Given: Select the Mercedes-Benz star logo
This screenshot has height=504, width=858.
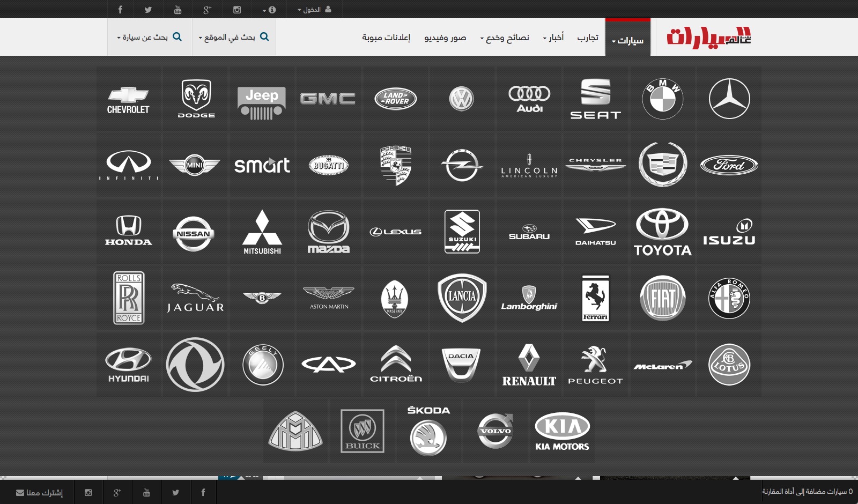Looking at the screenshot, I should pyautogui.click(x=729, y=99).
